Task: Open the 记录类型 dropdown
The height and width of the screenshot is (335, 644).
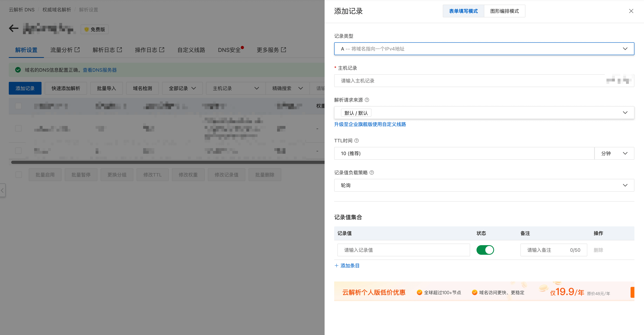Action: point(484,49)
